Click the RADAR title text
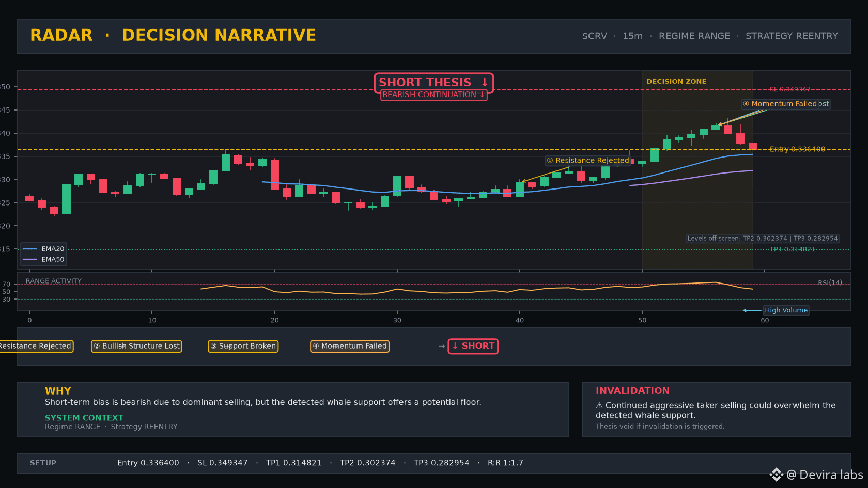Image resolution: width=868 pixels, height=488 pixels. point(61,35)
